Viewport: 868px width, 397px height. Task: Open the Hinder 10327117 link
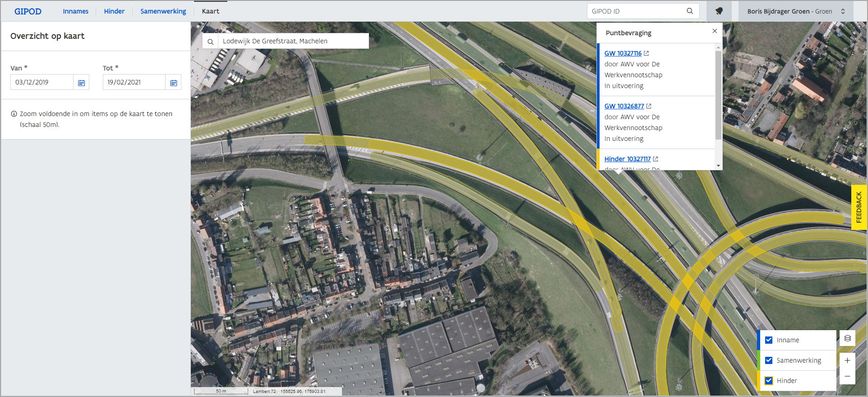pyautogui.click(x=627, y=159)
